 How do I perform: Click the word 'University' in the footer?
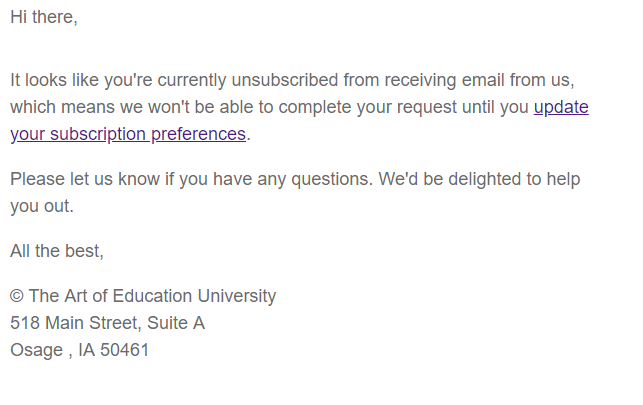pos(237,296)
